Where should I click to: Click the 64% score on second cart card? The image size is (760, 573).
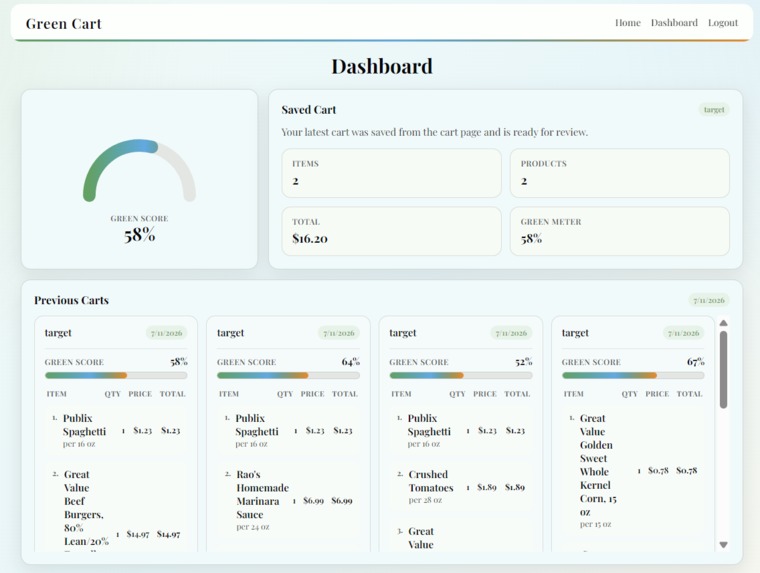point(351,362)
